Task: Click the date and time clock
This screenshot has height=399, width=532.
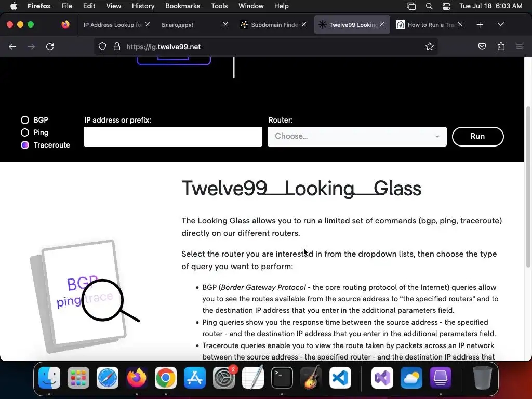Action: tap(490, 6)
